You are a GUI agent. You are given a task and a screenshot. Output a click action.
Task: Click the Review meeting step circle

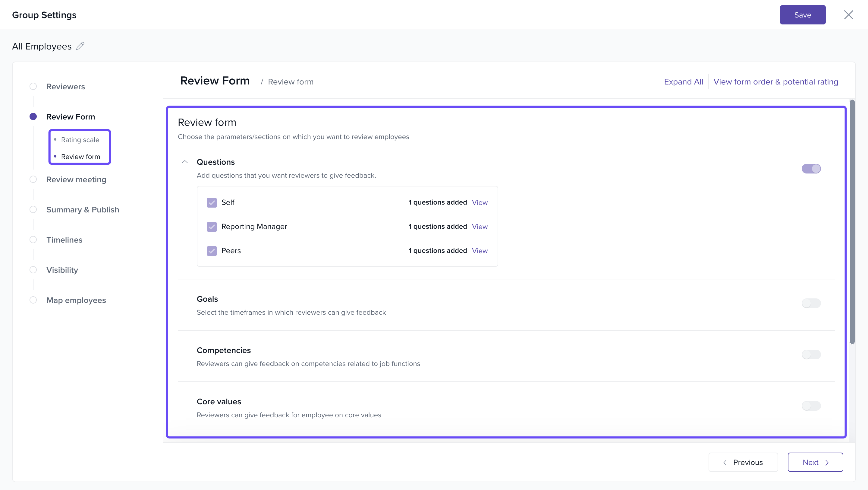[33, 179]
